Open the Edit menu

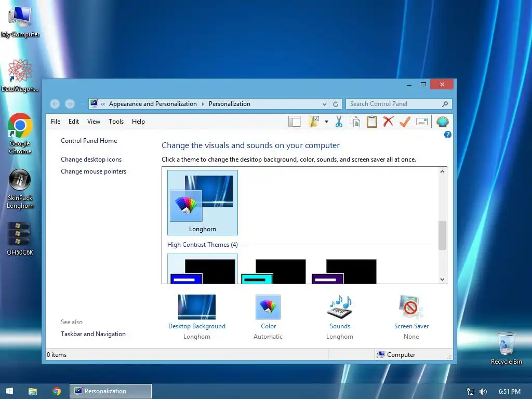(74, 122)
